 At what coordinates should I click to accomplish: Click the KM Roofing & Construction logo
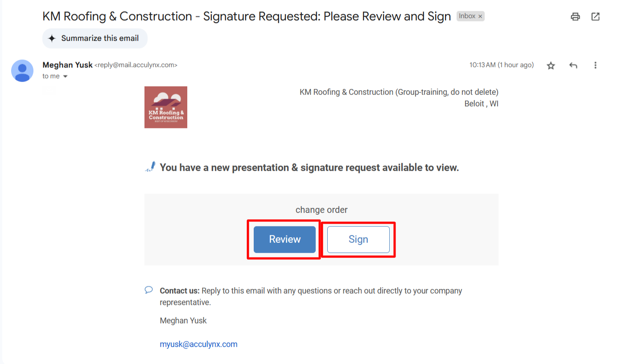[166, 107]
